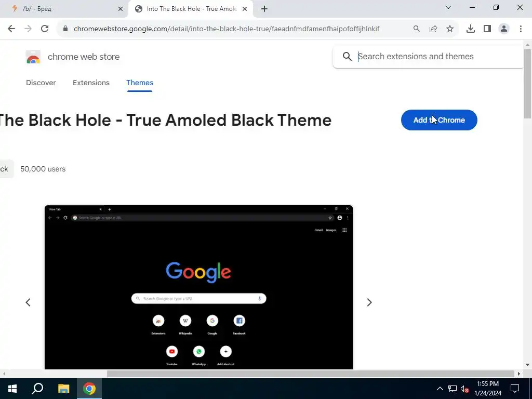The height and width of the screenshot is (399, 532).
Task: Click the browser forward arrow
Action: (x=28, y=29)
